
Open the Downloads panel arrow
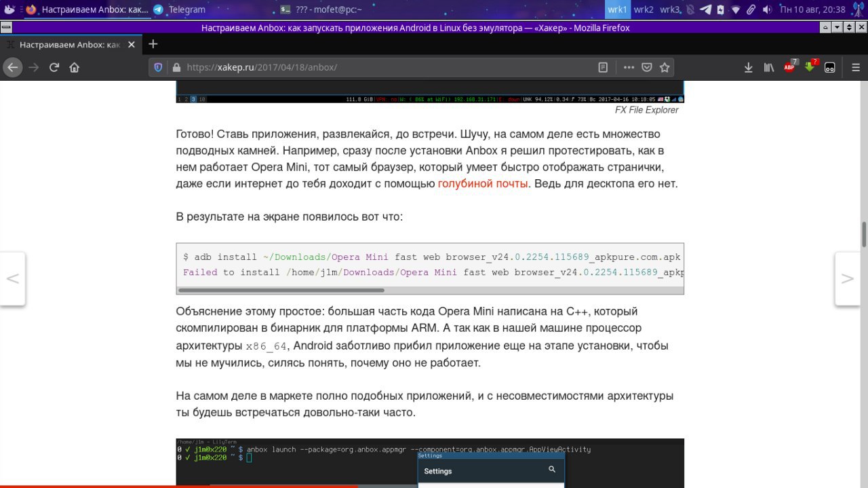point(749,67)
